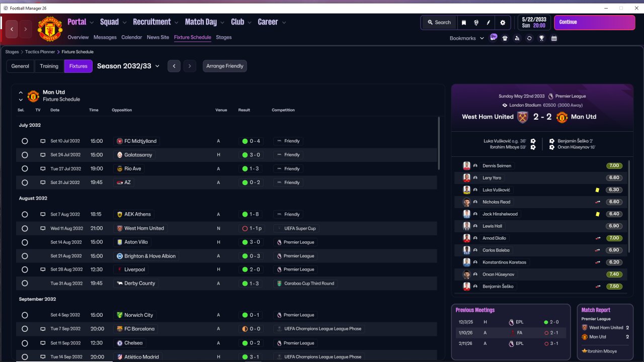Open the Manchester United club crest
Screen dimensions: 644x362
[50, 29]
